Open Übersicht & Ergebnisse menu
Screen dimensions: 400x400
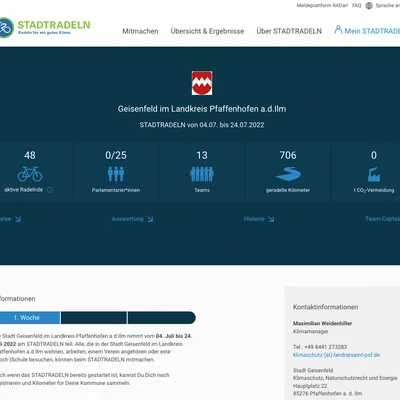click(x=207, y=31)
